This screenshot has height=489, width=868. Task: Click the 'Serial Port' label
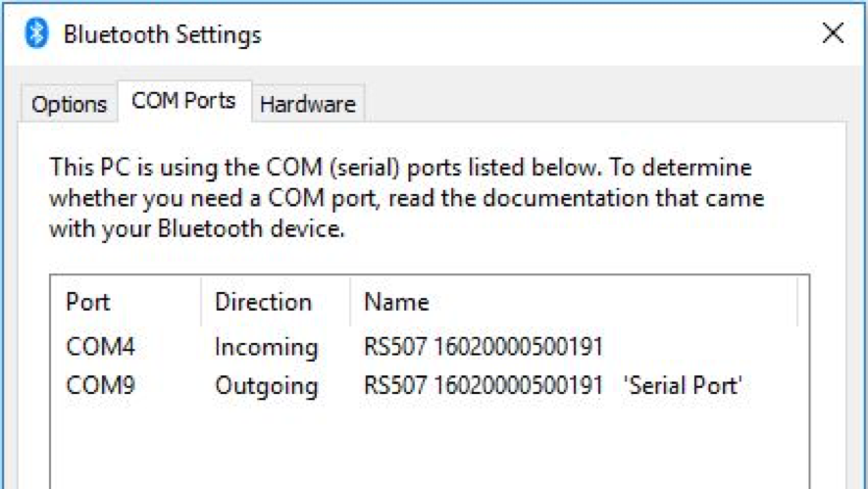pos(682,386)
